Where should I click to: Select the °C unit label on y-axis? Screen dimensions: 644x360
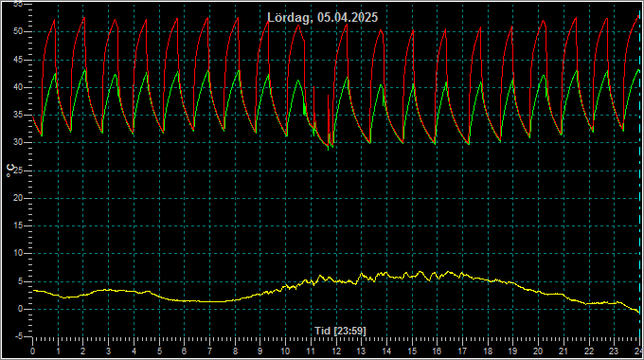[10, 171]
